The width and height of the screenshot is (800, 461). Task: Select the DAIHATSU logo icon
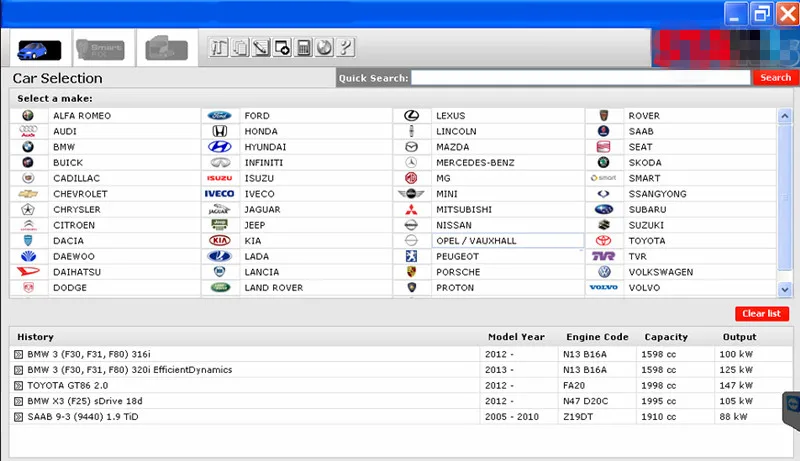click(x=28, y=272)
